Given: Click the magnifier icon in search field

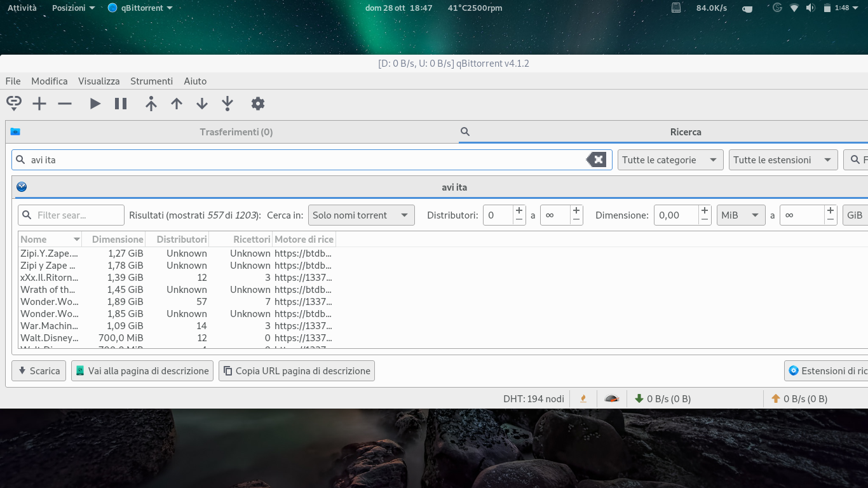Looking at the screenshot, I should 20,160.
